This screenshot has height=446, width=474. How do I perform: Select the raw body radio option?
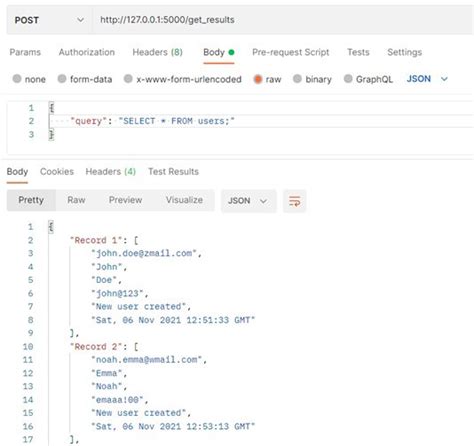tap(258, 79)
